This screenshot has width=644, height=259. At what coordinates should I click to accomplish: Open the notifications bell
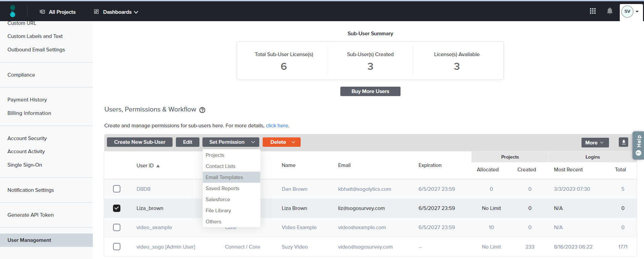609,11
